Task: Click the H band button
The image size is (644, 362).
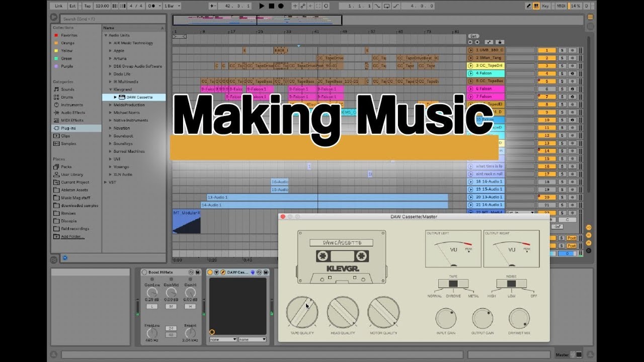Action: tap(191, 306)
